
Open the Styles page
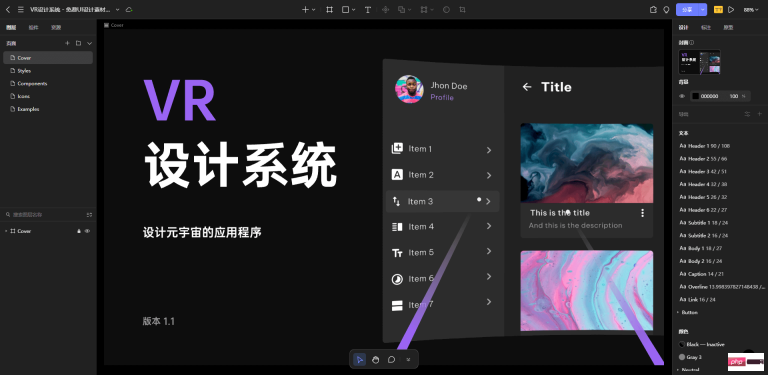(x=48, y=70)
